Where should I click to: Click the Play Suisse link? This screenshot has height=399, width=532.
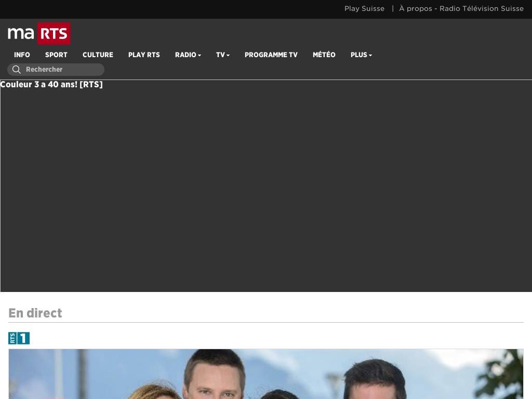coord(364,9)
